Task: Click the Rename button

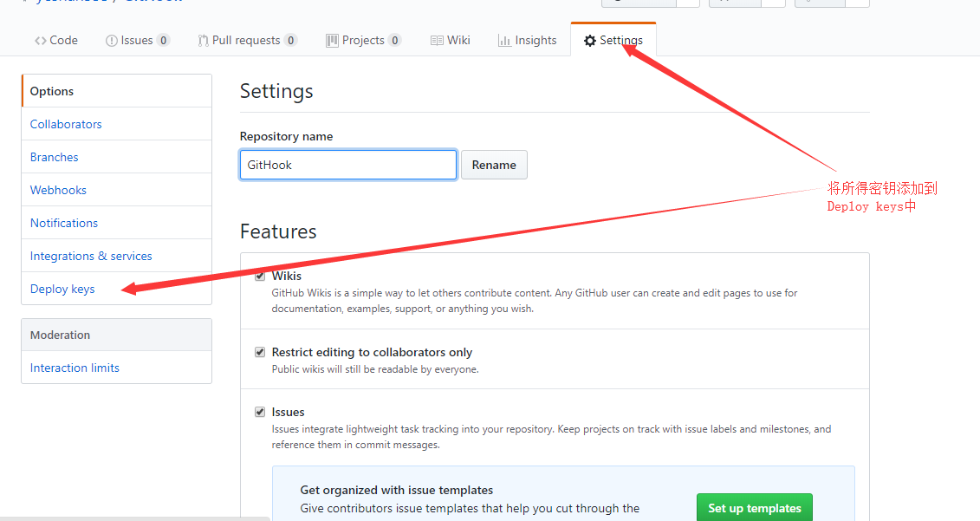Action: click(x=494, y=165)
